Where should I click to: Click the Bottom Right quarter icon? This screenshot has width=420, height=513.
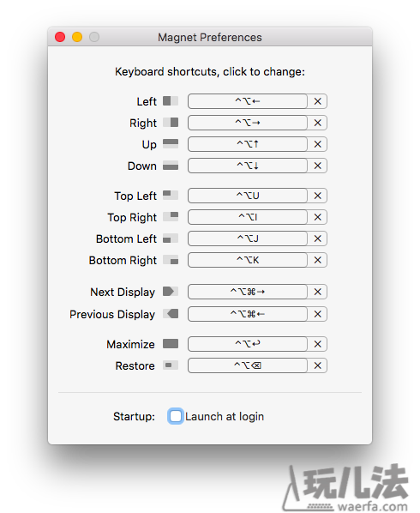tap(171, 260)
